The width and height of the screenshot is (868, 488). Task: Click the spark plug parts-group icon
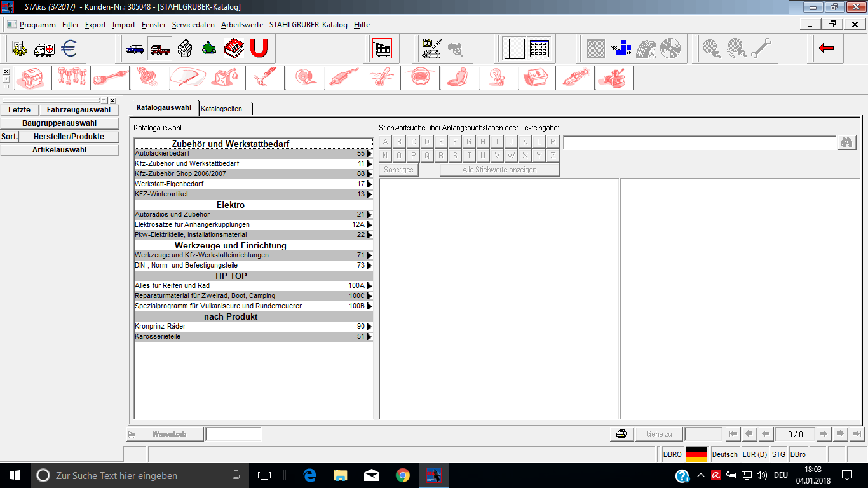(575, 78)
